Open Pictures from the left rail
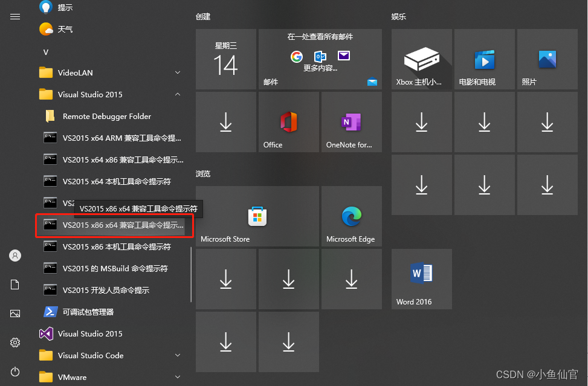Viewport: 588px width, 386px height. [x=15, y=314]
